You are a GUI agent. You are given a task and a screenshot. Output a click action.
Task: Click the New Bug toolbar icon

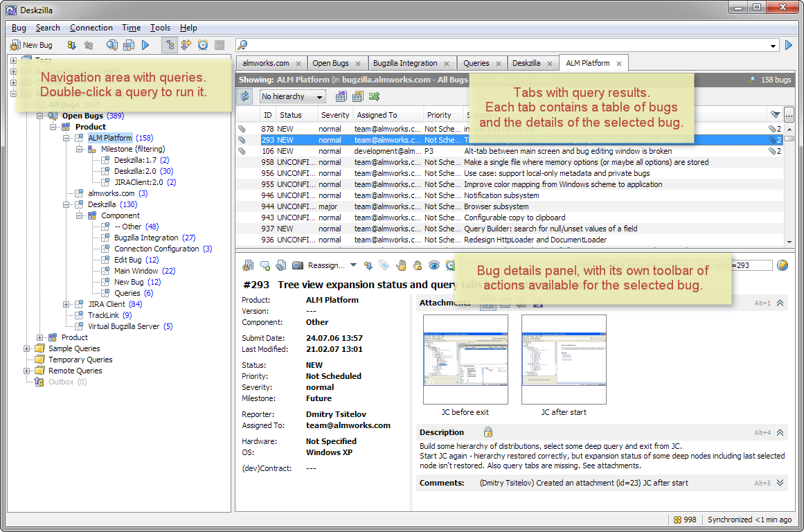[15, 44]
